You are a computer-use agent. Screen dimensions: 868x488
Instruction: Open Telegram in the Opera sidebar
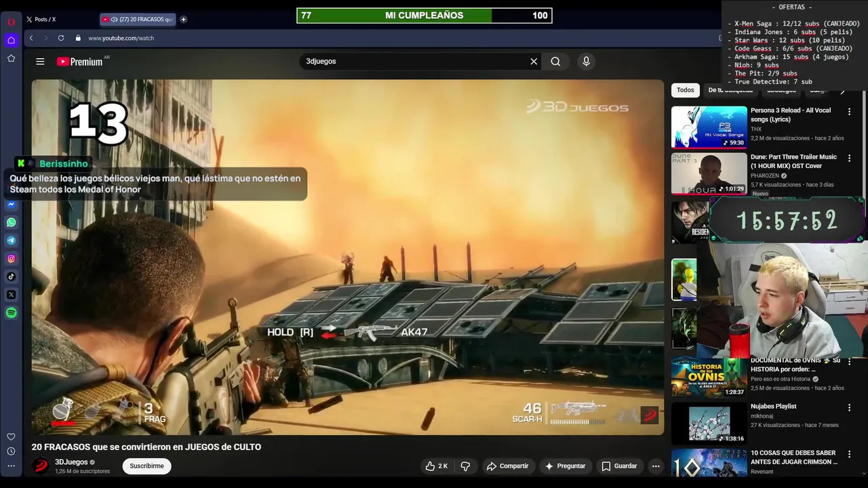click(x=12, y=241)
